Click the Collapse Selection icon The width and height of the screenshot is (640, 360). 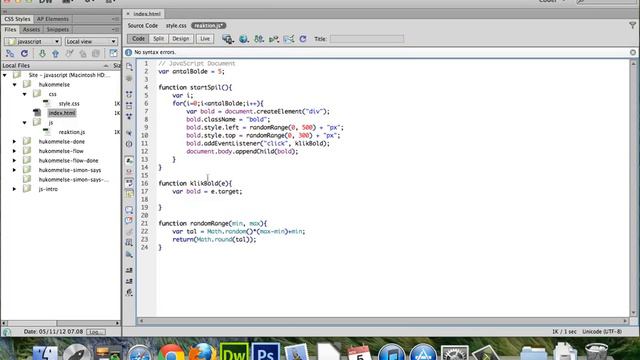(x=129, y=105)
